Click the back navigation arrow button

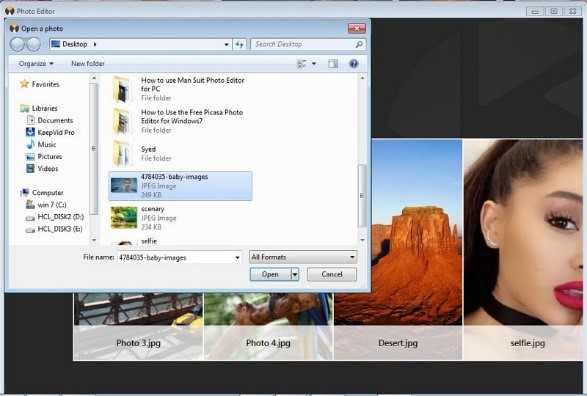17,45
